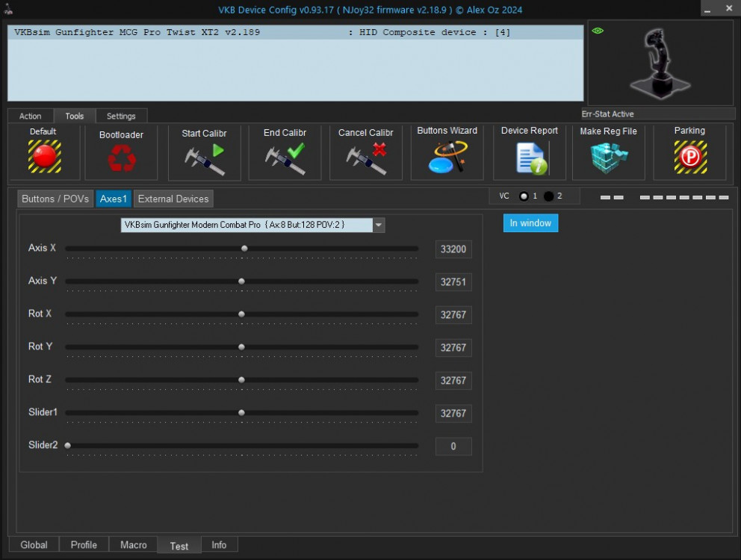
Task: Click the Make Reg File cube icon
Action: pyautogui.click(x=608, y=155)
